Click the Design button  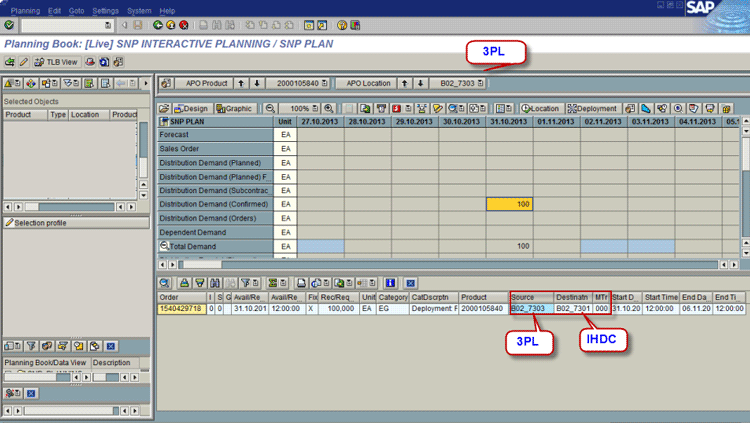192,109
